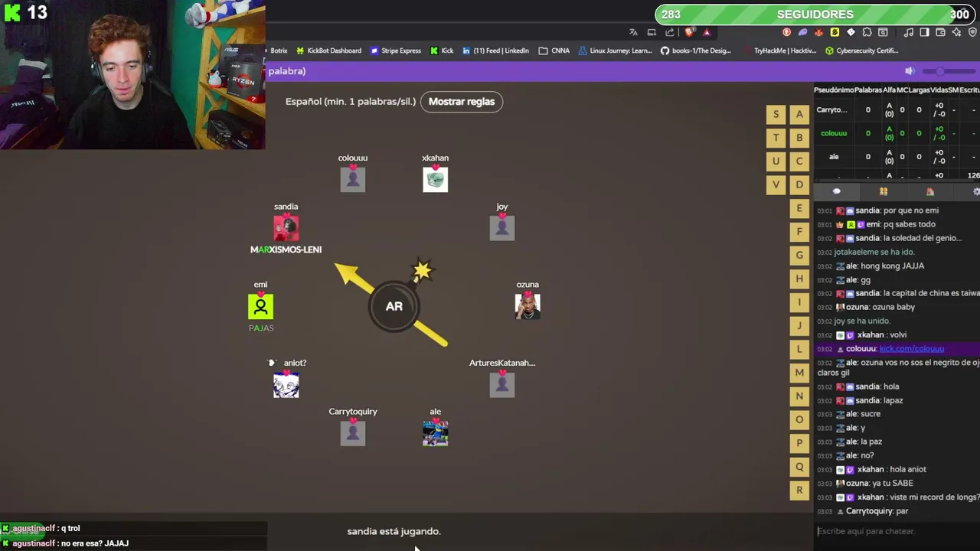Mute game sound with speaker icon
The width and height of the screenshot is (980, 551).
point(910,71)
